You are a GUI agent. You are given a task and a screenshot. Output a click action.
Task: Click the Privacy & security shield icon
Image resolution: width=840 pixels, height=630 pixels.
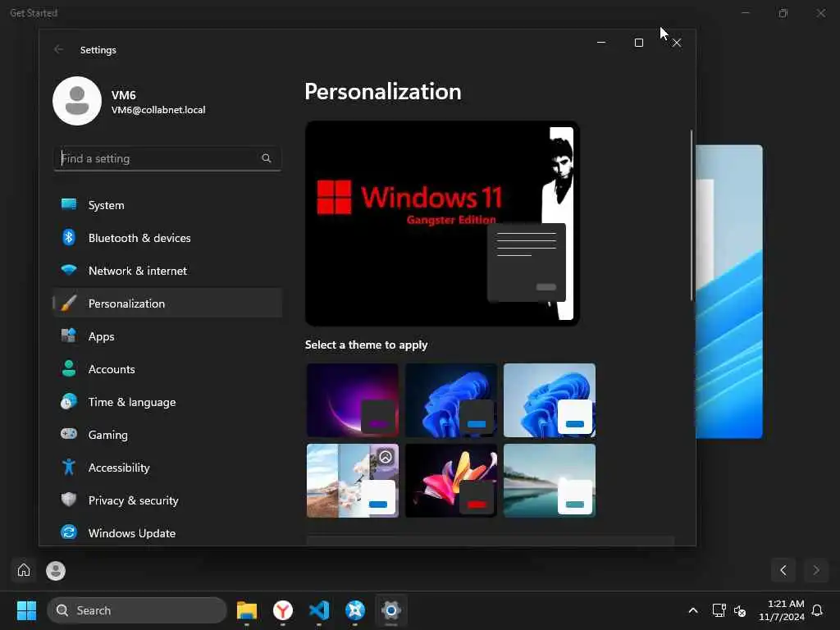[69, 500]
